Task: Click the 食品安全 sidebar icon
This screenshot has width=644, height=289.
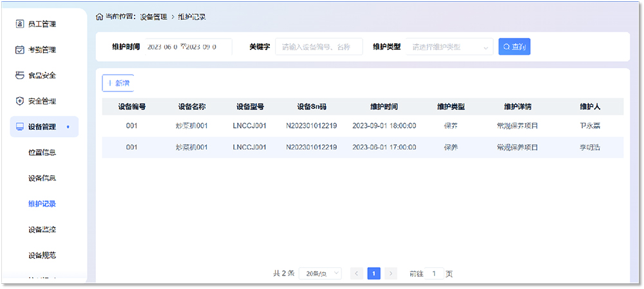Action: click(20, 75)
